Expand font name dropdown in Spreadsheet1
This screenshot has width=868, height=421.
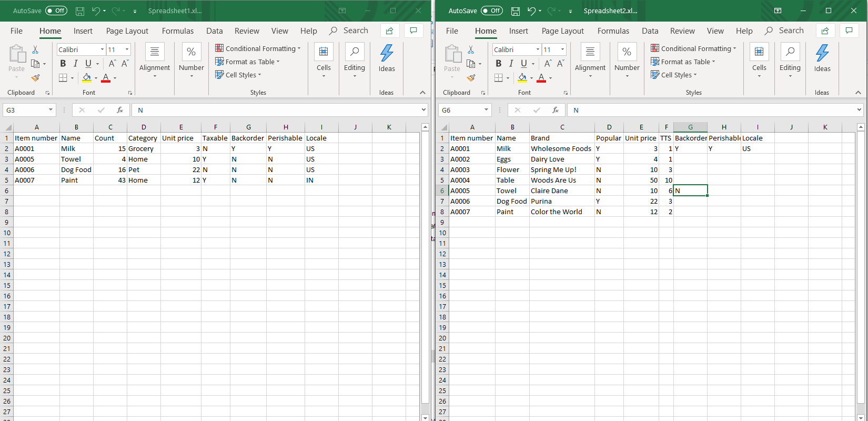point(102,49)
